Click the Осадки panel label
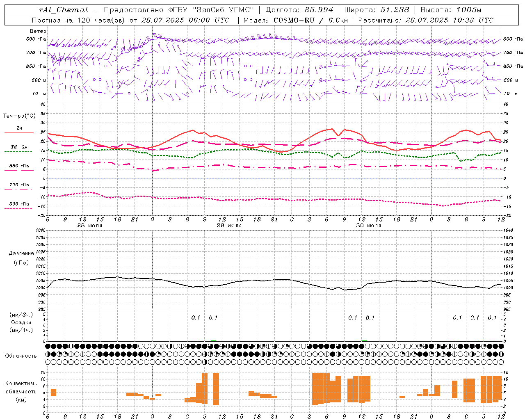 21,322
